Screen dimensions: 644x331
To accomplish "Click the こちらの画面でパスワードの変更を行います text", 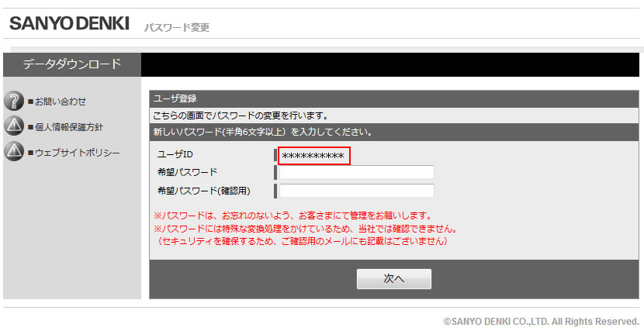I will click(241, 116).
